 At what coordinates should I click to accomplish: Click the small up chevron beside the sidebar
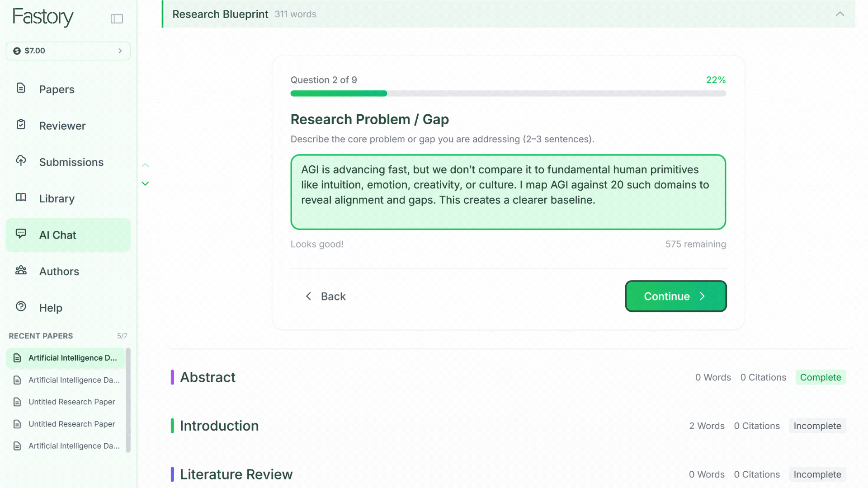click(x=145, y=165)
